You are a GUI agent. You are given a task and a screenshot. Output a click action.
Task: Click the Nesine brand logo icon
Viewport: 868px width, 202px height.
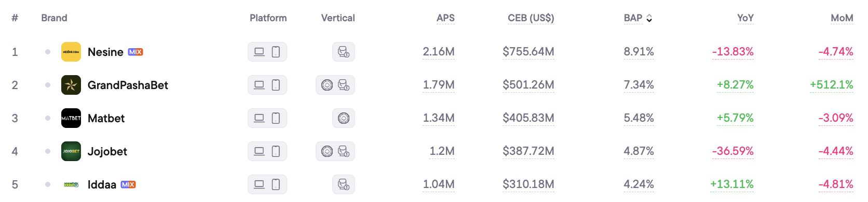pos(71,52)
